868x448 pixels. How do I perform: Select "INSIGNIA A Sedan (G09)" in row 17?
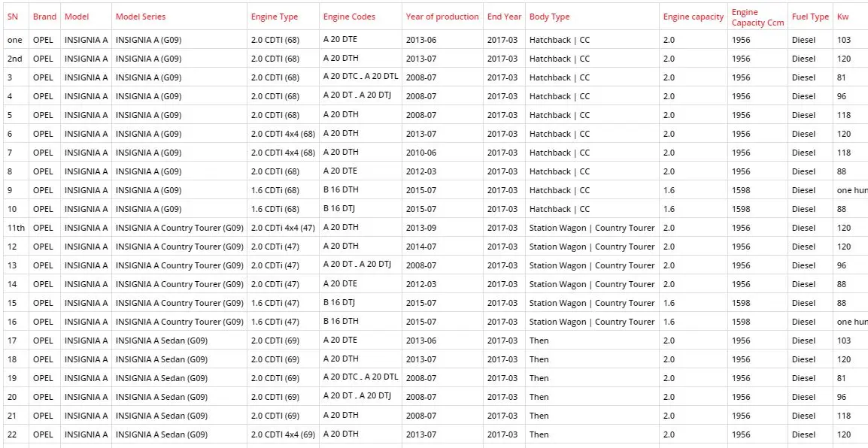click(x=162, y=341)
